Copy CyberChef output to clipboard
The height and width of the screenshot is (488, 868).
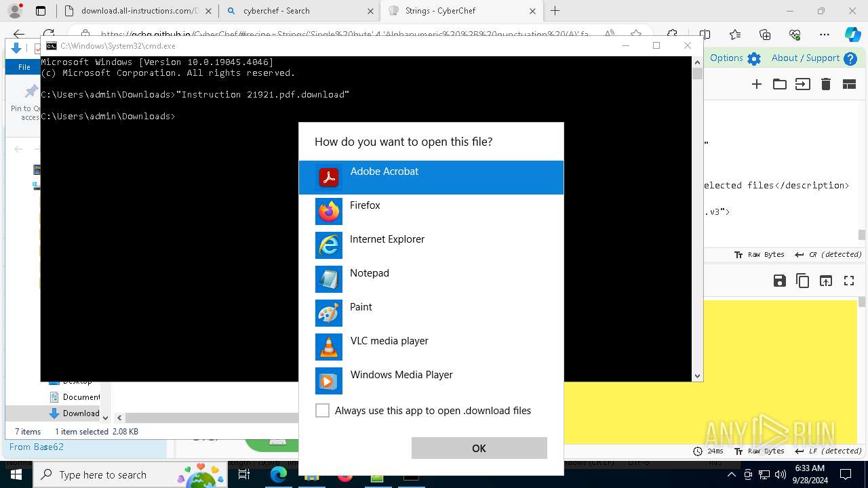coord(803,281)
